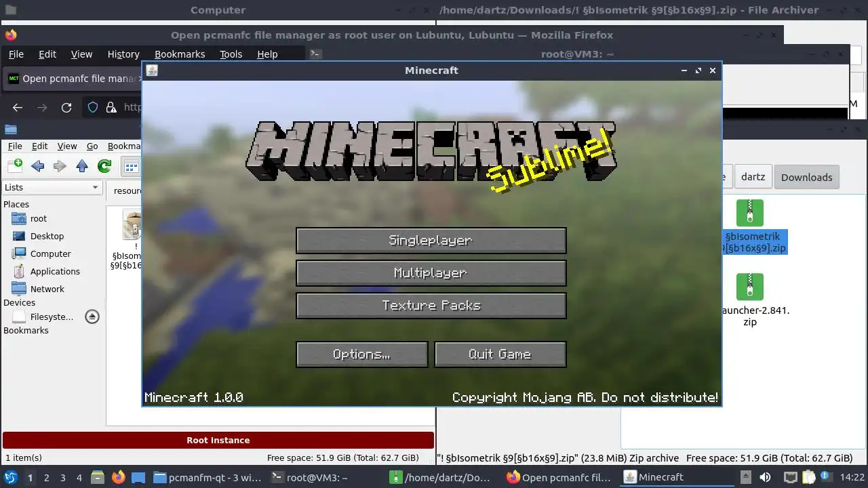Viewport: 868px width, 488px height.
Task: Select Computer in Places sidebar
Action: coord(50,253)
